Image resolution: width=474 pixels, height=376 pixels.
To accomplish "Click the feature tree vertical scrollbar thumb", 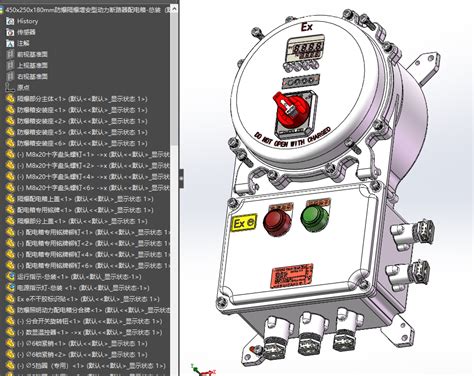I will pos(174,79).
